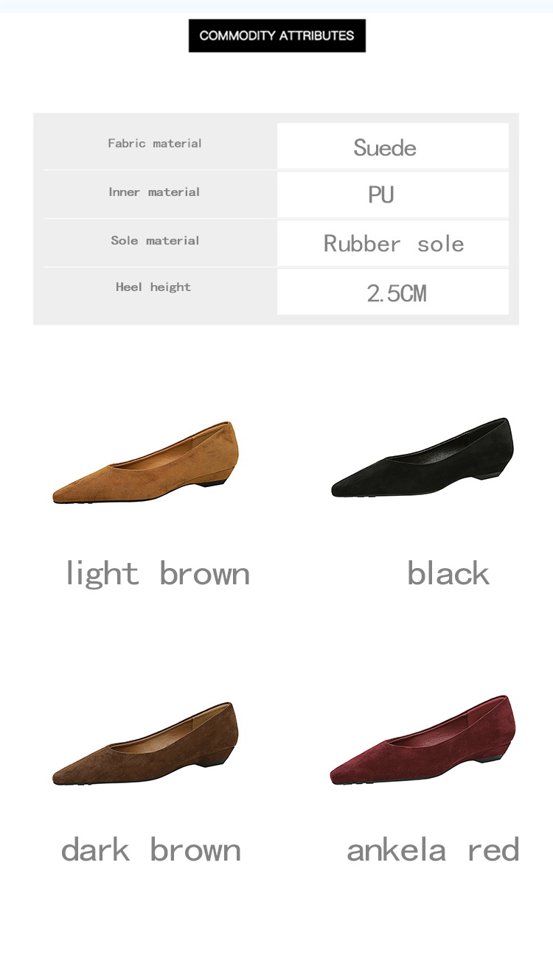Click the Heel height row label

[153, 287]
